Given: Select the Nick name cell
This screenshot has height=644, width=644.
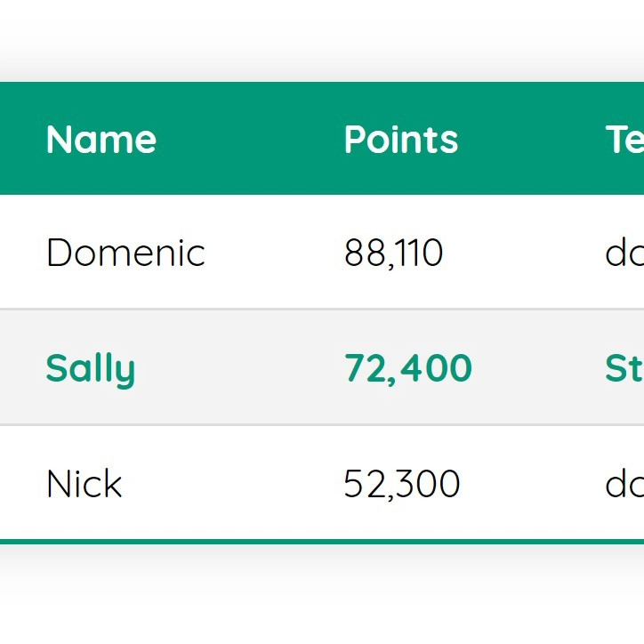Looking at the screenshot, I should (x=85, y=483).
